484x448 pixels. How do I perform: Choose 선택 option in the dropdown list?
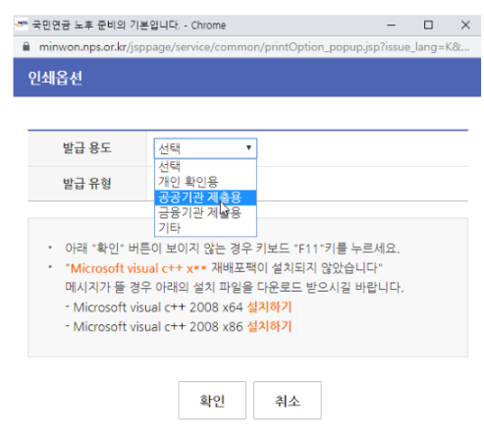click(205, 166)
